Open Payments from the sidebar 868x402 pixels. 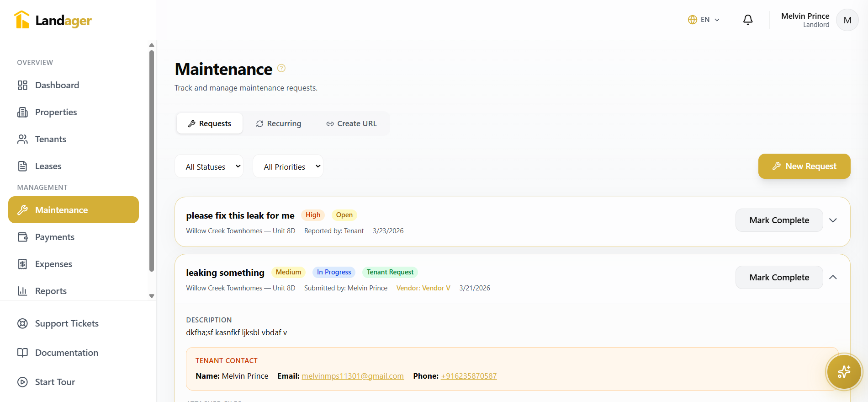(74, 237)
